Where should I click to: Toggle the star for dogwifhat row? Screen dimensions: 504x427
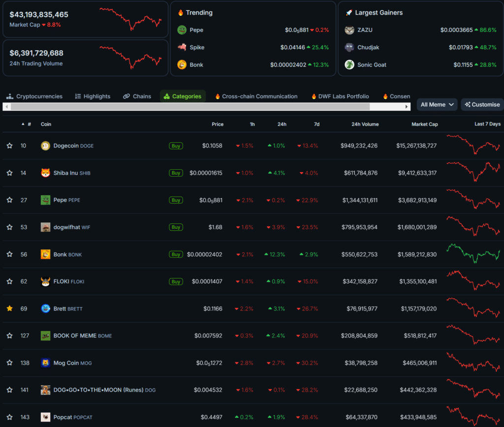coord(10,227)
